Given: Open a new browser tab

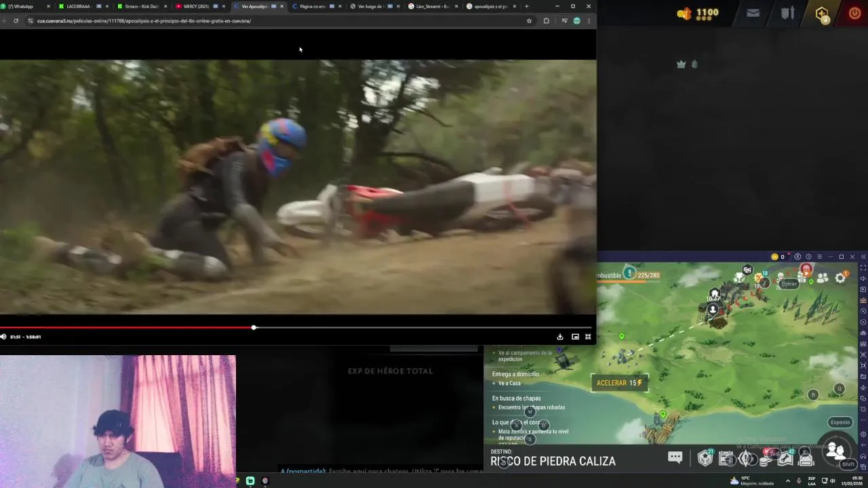Looking at the screenshot, I should [x=526, y=6].
